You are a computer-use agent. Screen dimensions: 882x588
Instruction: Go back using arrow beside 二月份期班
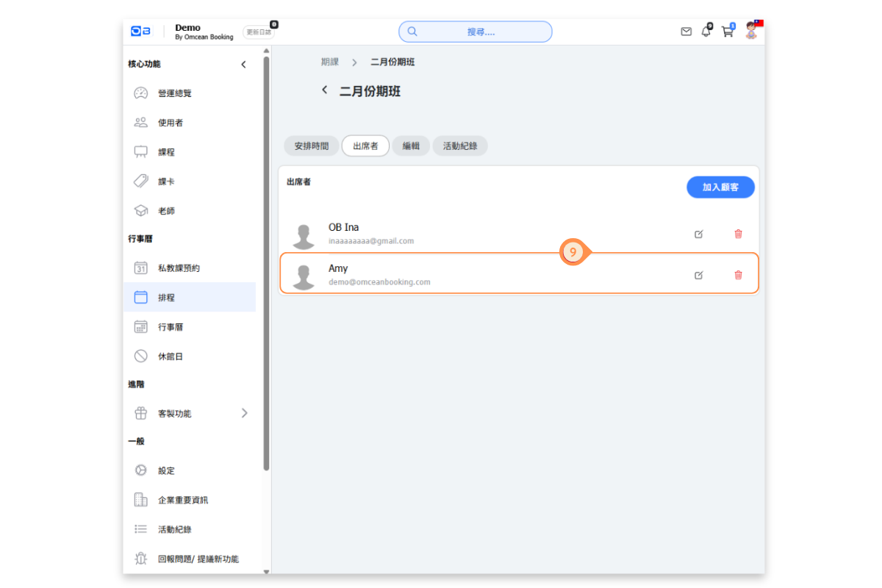[324, 90]
